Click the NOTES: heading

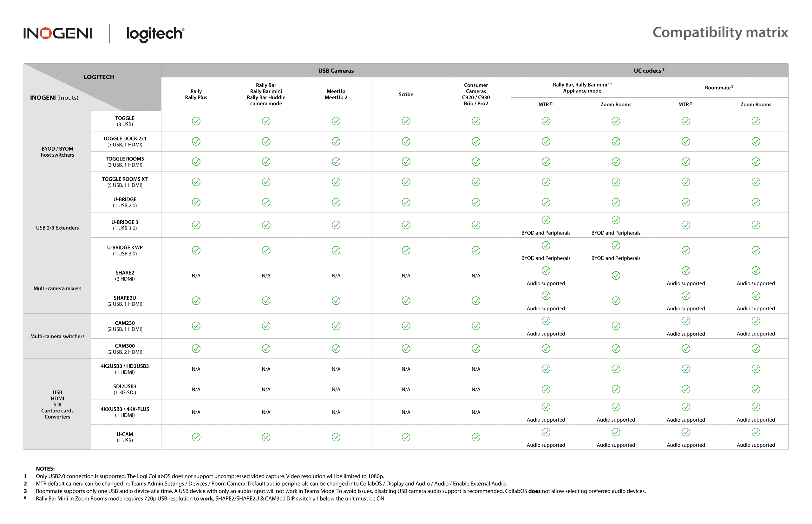45,469
